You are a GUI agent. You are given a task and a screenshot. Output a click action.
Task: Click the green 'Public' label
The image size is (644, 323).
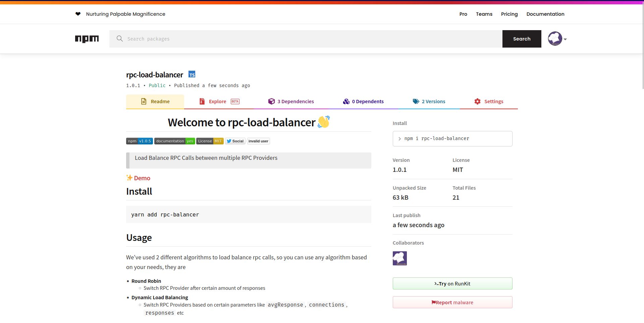click(x=157, y=85)
